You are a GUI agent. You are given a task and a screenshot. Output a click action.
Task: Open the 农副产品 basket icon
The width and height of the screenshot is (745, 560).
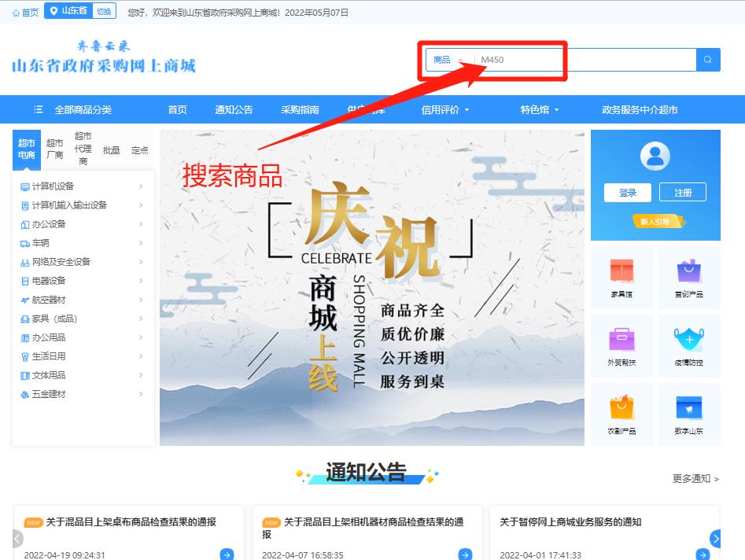point(621,408)
